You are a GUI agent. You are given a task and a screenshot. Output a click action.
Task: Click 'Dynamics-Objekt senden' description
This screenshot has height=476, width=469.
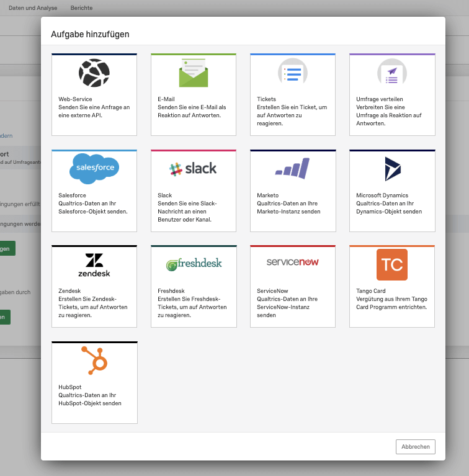pyautogui.click(x=389, y=207)
